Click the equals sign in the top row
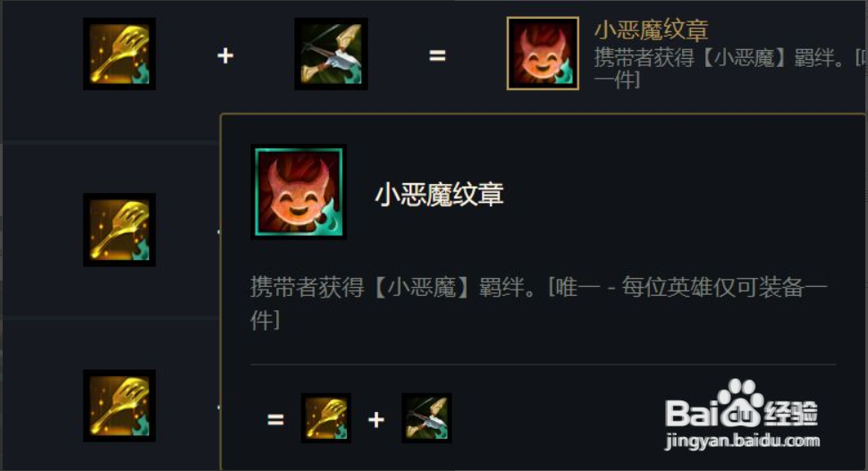 [x=437, y=55]
